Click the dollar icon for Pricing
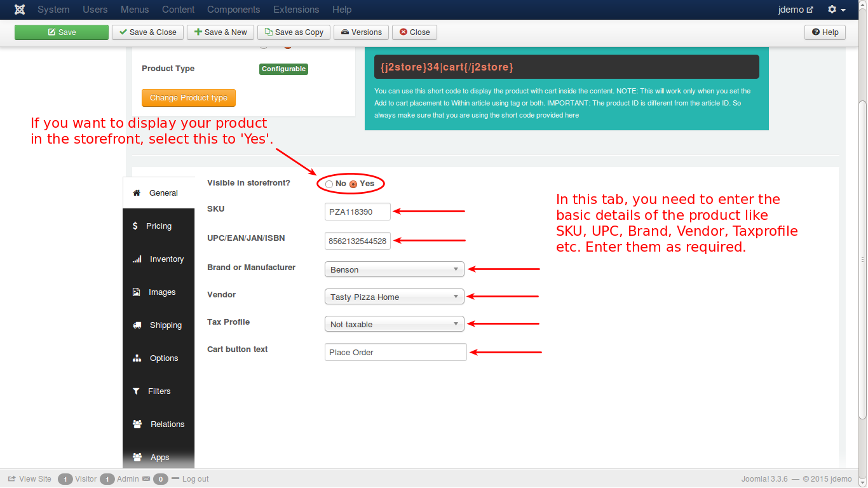 pyautogui.click(x=135, y=226)
